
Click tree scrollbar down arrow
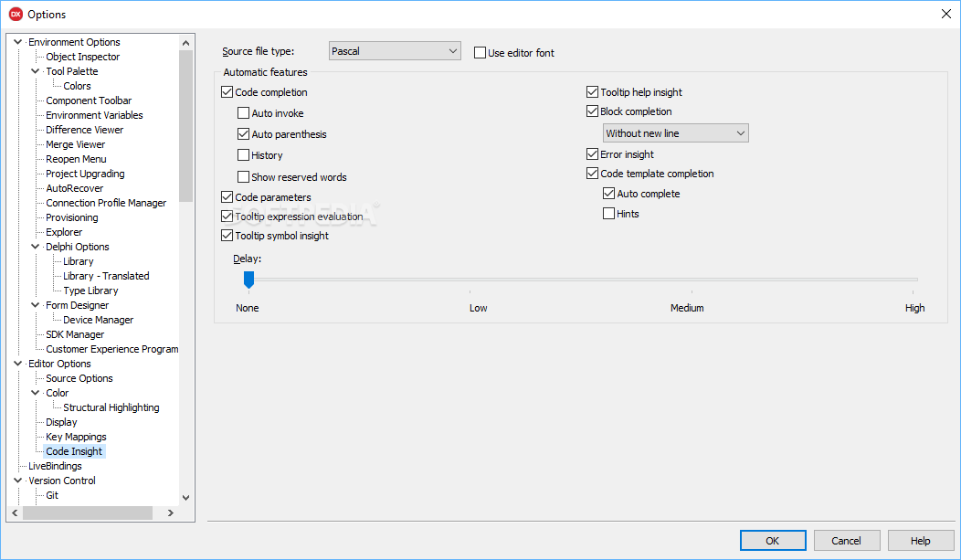186,498
